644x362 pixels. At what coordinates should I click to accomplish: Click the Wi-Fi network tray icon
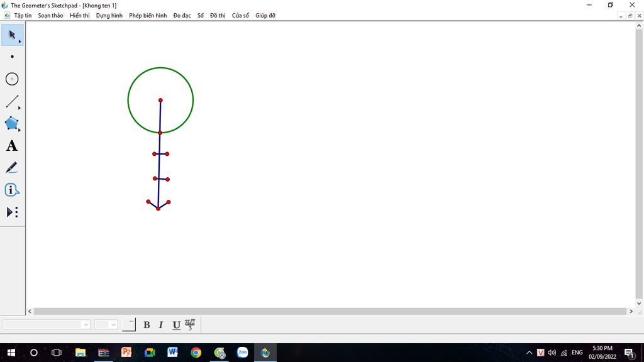point(564,353)
